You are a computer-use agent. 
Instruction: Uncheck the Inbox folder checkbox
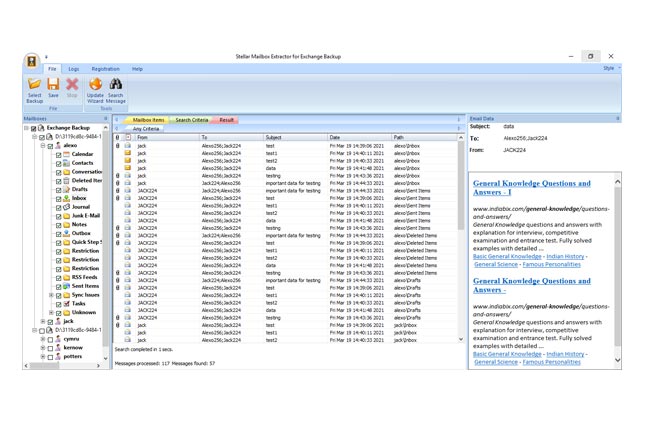(58, 199)
